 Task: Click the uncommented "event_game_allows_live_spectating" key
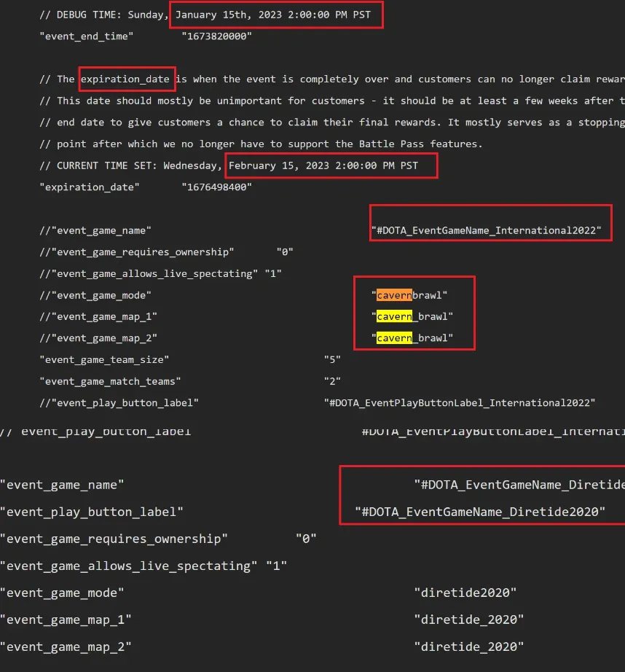click(128, 566)
